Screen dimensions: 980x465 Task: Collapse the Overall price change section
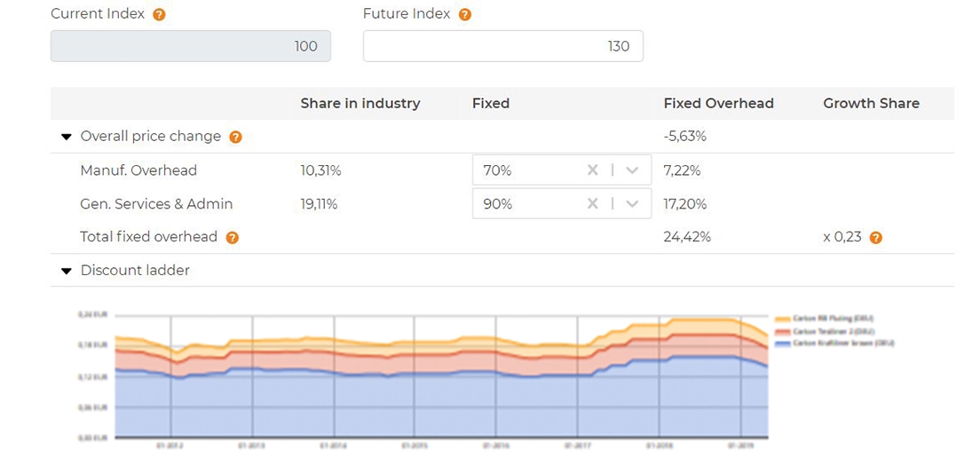[66, 137]
